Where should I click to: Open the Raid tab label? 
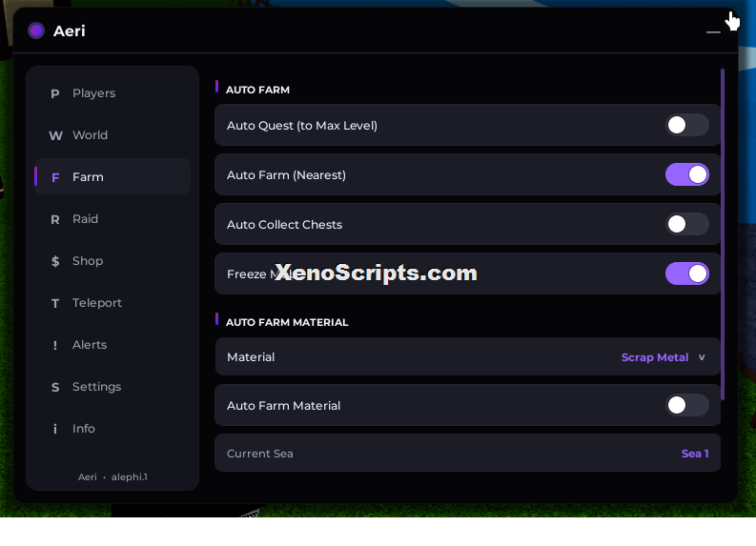(x=86, y=219)
